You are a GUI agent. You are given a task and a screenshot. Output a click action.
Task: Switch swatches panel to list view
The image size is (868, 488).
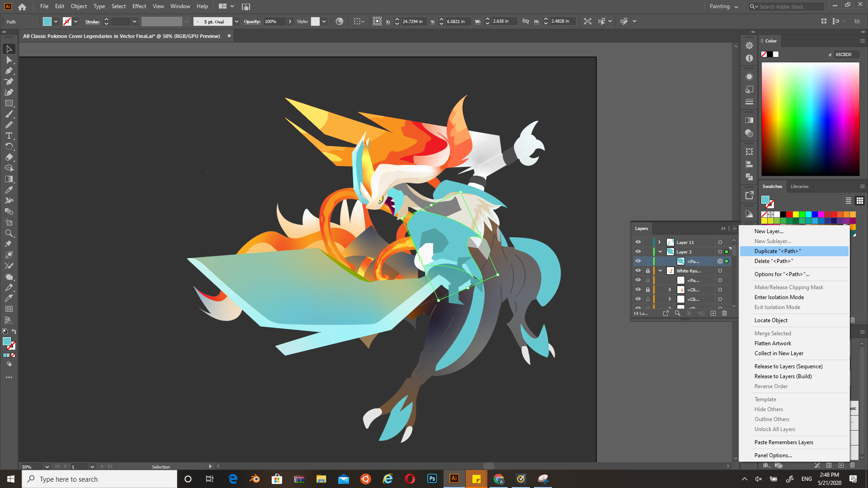click(x=848, y=201)
